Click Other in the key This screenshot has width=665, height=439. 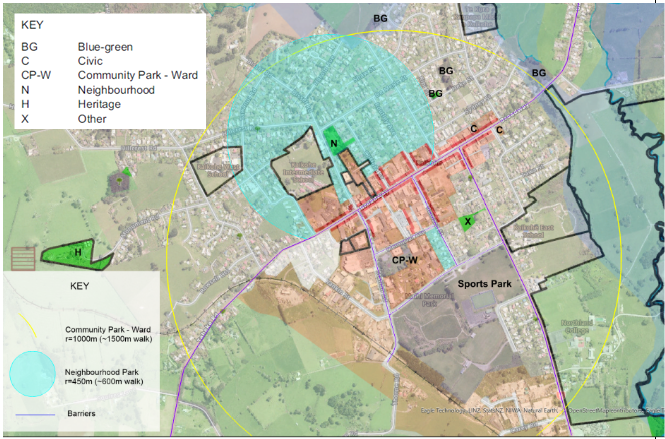click(x=92, y=118)
